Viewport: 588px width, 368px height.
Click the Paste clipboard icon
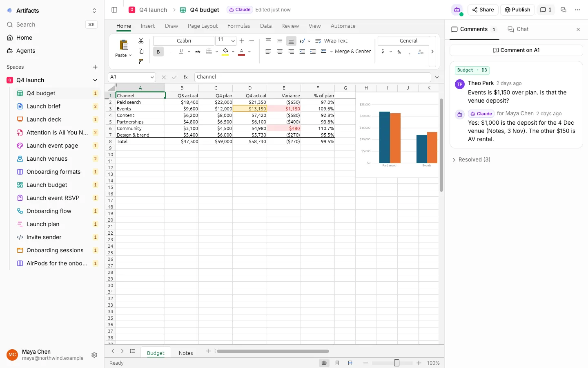coord(124,45)
